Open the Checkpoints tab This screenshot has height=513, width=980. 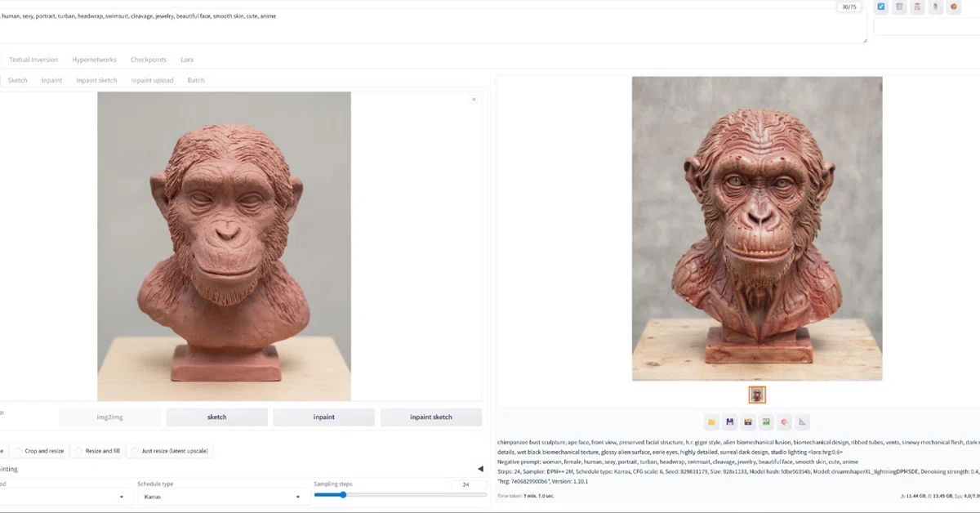[x=149, y=60]
